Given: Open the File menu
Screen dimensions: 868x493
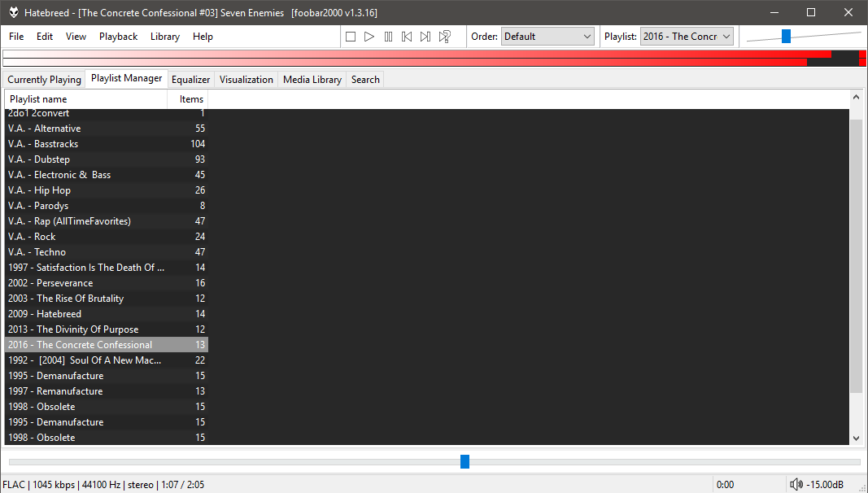Looking at the screenshot, I should [16, 37].
